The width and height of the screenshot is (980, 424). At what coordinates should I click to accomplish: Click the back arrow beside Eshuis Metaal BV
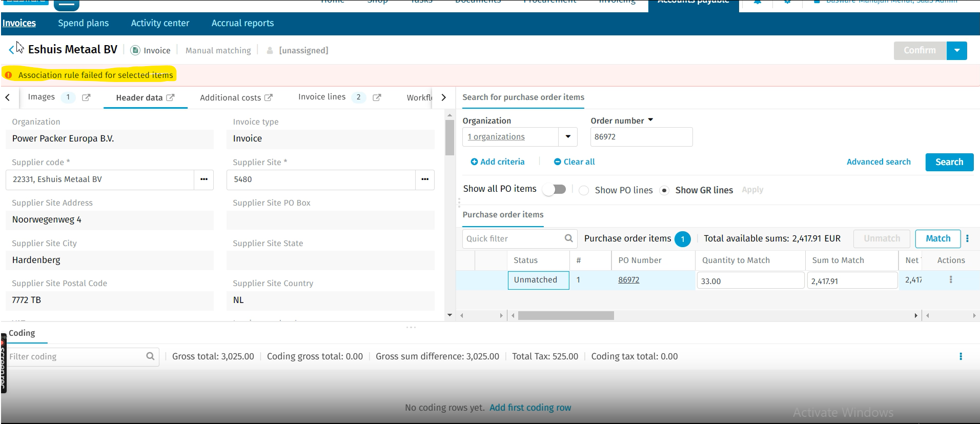(11, 50)
